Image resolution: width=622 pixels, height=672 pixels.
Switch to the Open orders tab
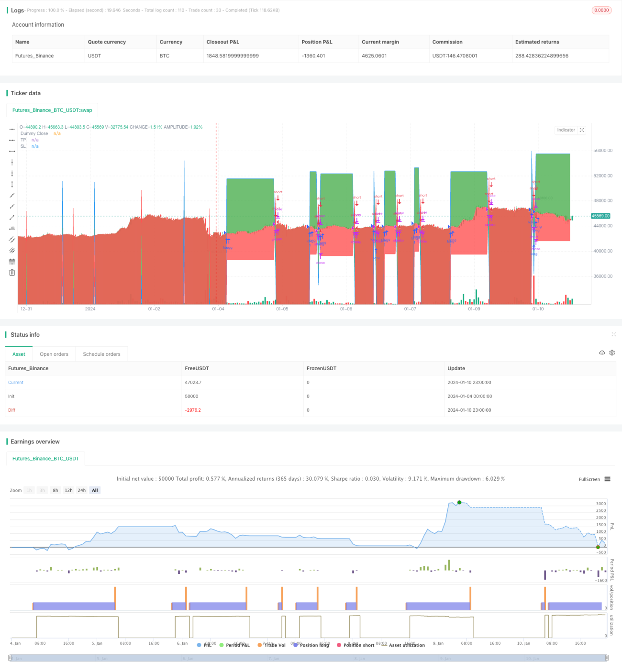pyautogui.click(x=54, y=354)
